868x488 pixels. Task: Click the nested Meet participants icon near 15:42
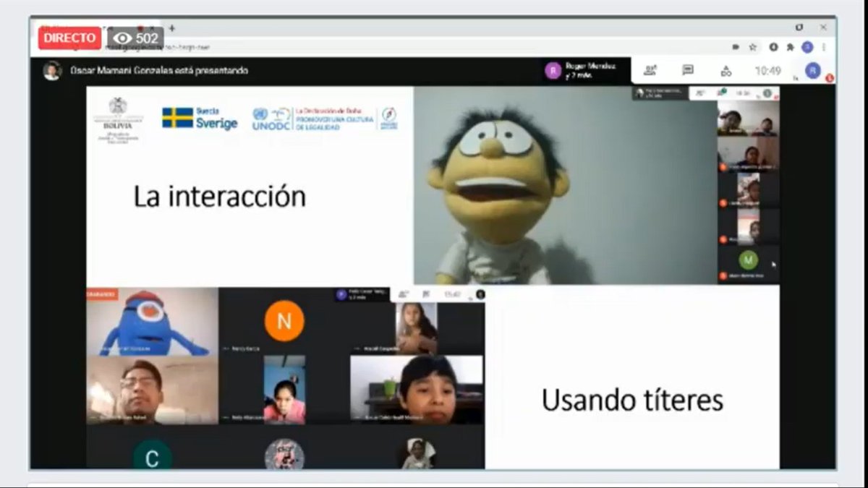(x=404, y=294)
